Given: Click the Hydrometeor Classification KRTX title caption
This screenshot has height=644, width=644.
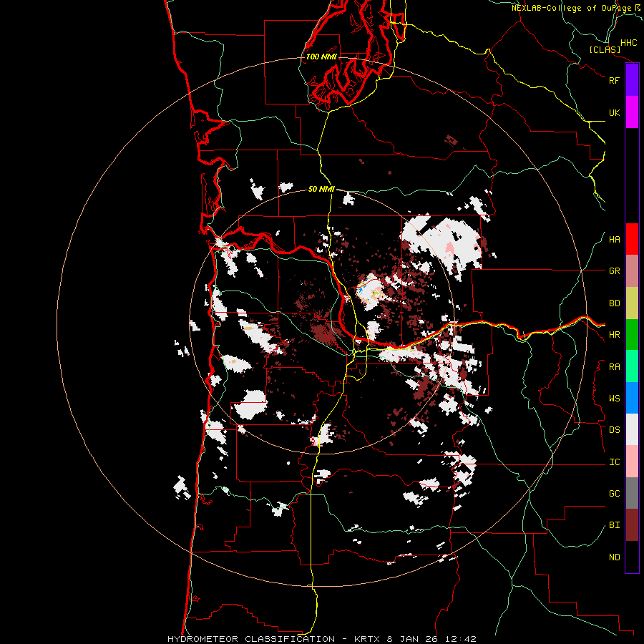Looking at the screenshot, I should click(322, 639).
